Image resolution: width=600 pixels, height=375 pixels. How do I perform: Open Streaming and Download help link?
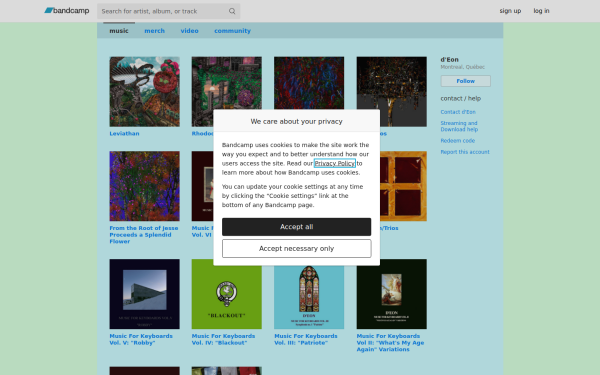pyautogui.click(x=459, y=126)
